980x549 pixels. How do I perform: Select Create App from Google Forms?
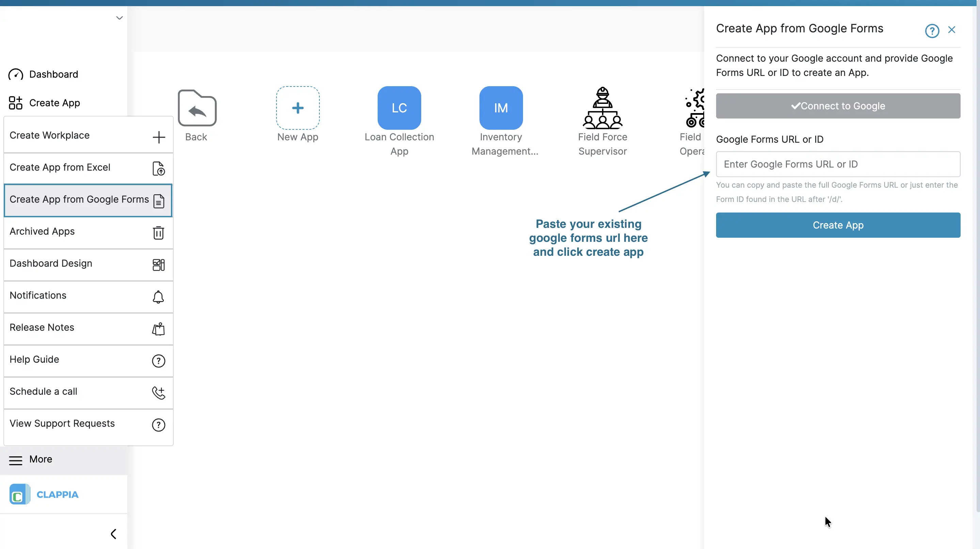coord(88,201)
